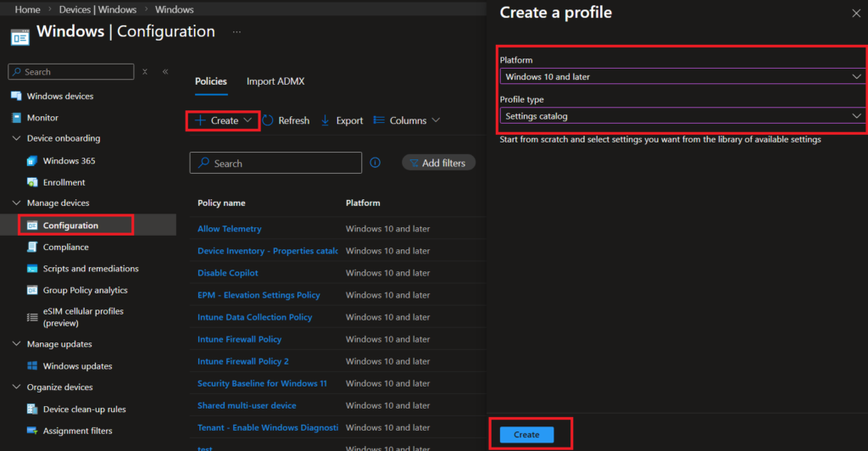Screen dimensions: 868x451
Task: Open Tenant - Enable Windows Diagnostic policy
Action: pyautogui.click(x=268, y=428)
